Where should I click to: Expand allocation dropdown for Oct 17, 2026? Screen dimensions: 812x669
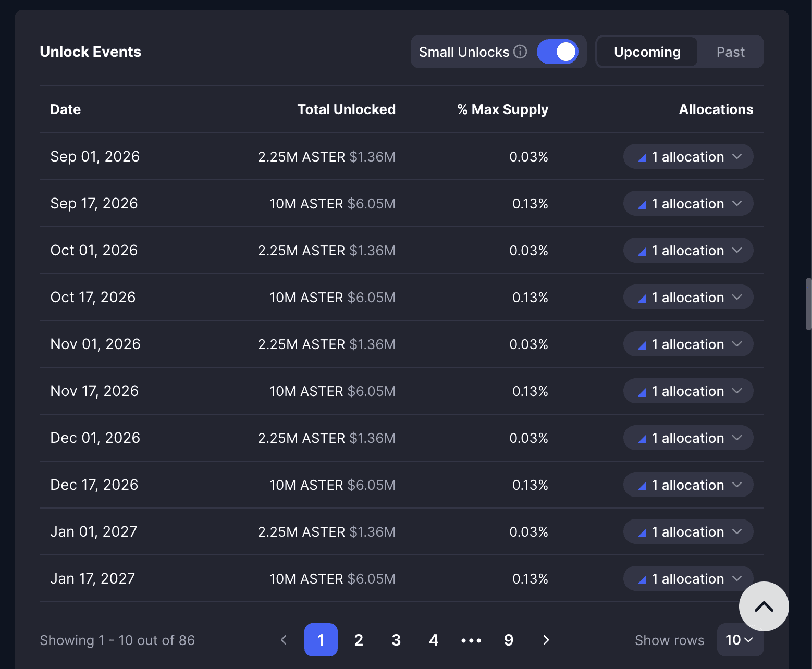tap(688, 297)
